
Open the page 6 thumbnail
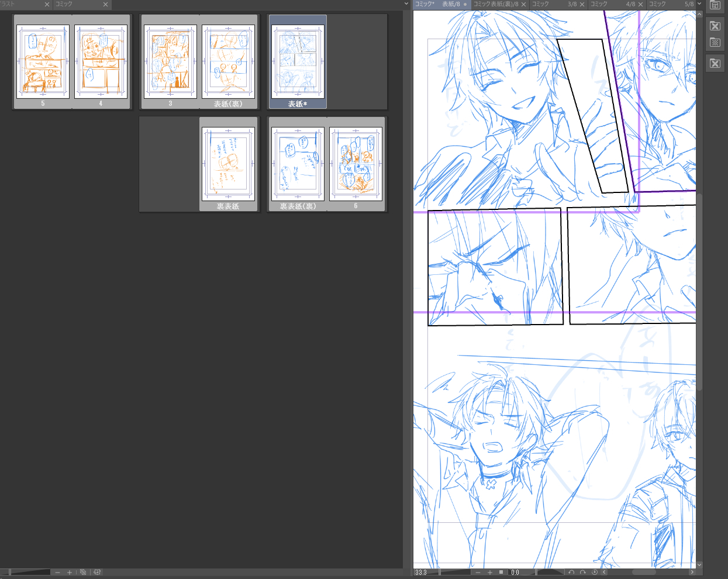[356, 165]
